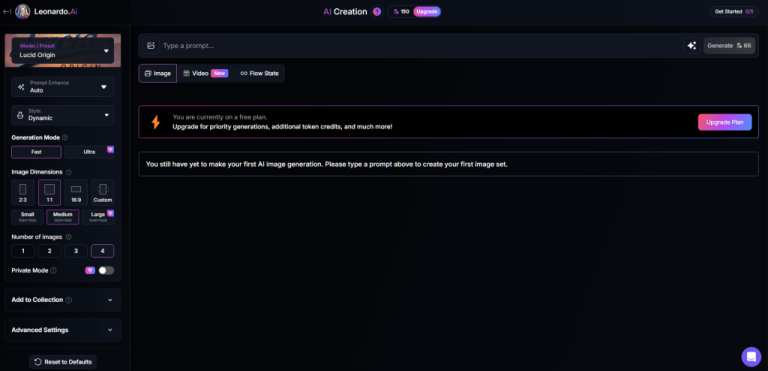This screenshot has height=371, width=768.
Task: Select Ultra generation mode
Action: [89, 152]
